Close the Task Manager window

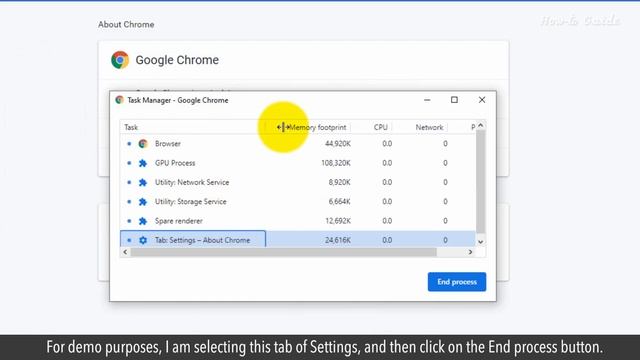(482, 100)
